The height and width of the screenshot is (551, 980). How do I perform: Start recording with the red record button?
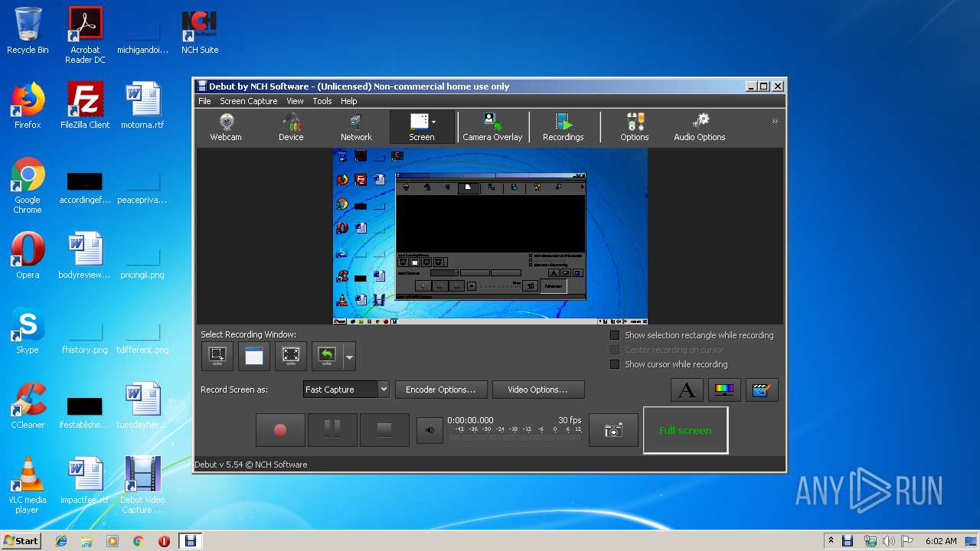pos(280,430)
